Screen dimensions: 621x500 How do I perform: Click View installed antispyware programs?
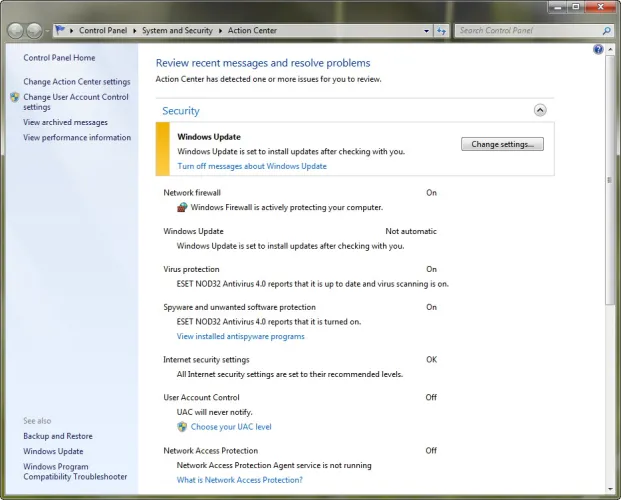pyautogui.click(x=241, y=336)
